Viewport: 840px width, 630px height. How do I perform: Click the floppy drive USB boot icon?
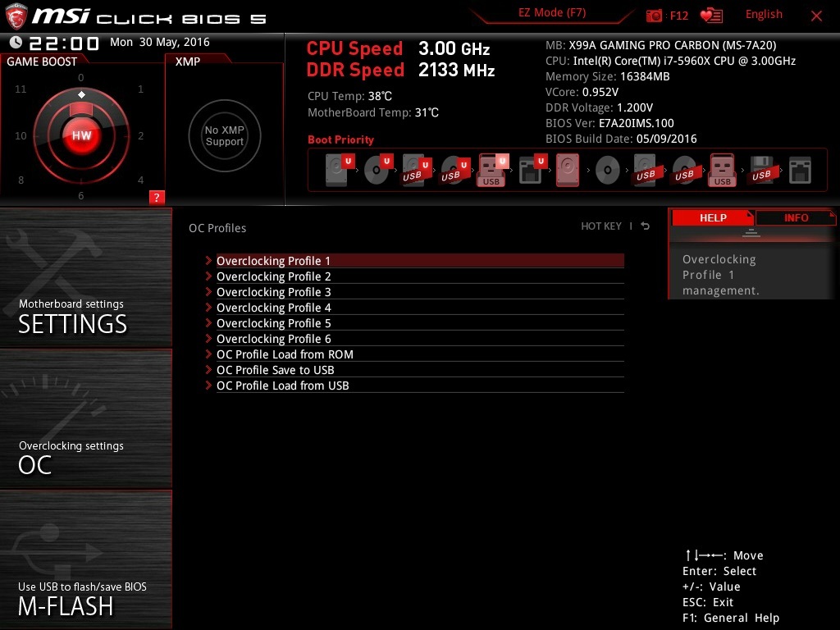tap(760, 170)
